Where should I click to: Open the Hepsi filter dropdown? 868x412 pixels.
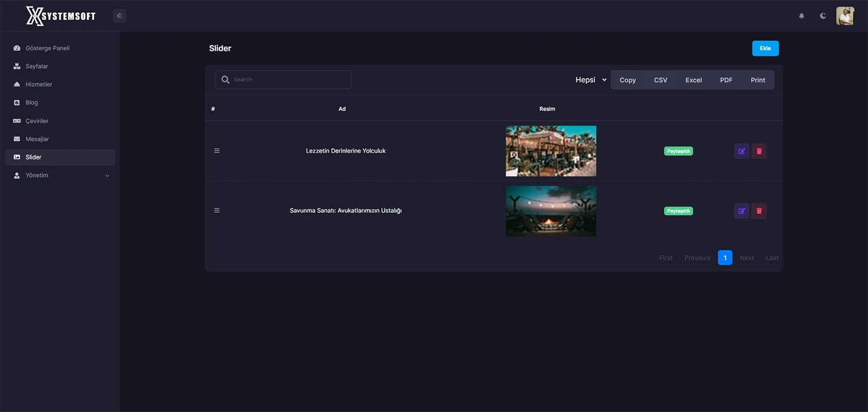pyautogui.click(x=590, y=80)
